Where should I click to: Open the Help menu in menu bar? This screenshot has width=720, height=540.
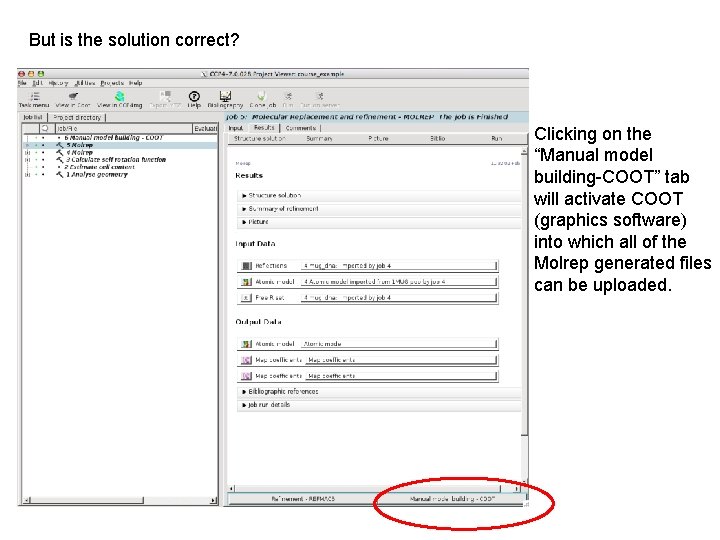[x=135, y=83]
